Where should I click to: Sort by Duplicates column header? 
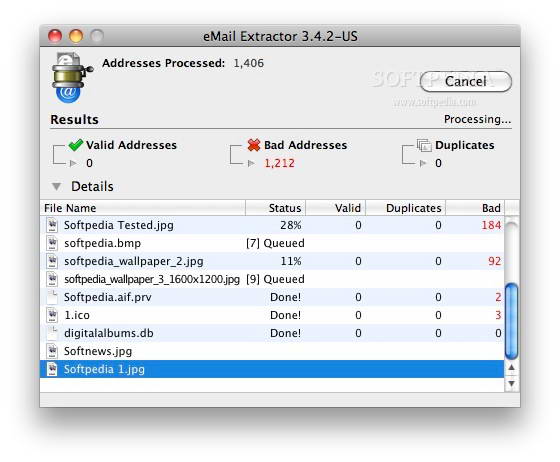pyautogui.click(x=405, y=208)
